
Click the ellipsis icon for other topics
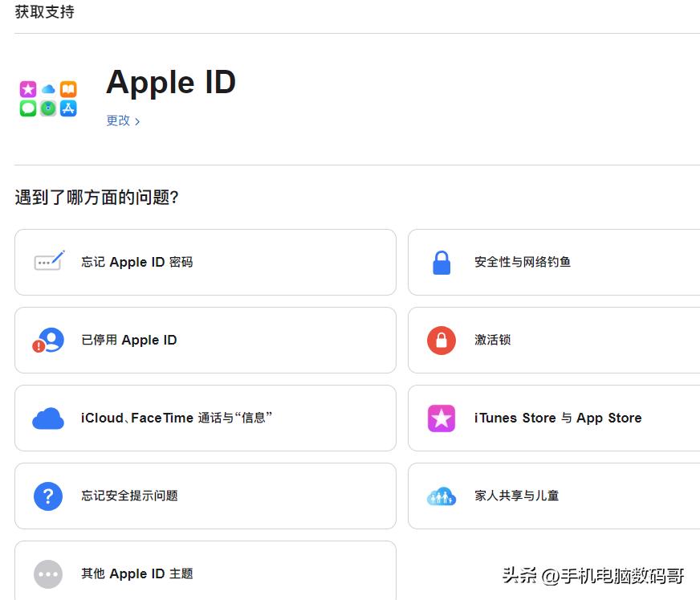[x=48, y=573]
